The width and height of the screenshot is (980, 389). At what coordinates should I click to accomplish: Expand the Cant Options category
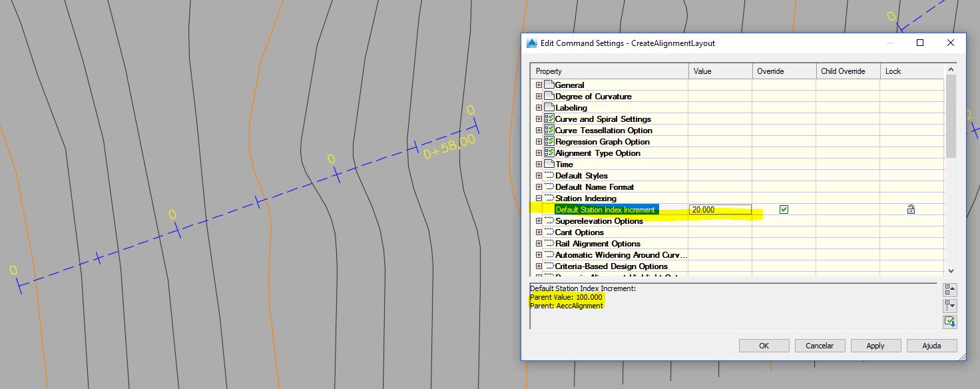[x=539, y=232]
